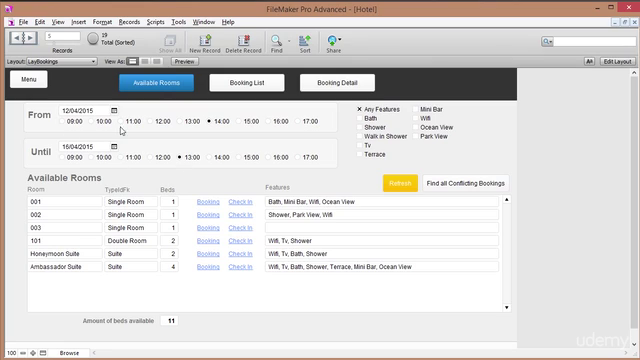Click the Menu button

[29, 79]
